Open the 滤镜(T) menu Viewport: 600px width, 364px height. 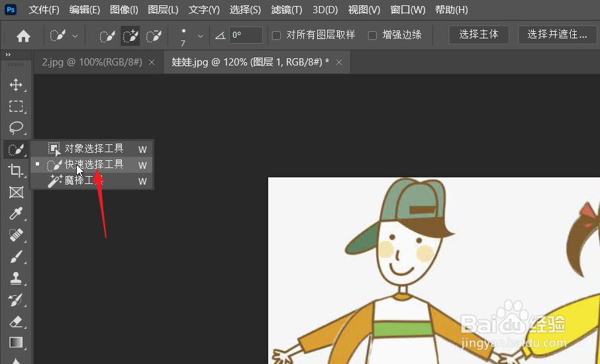click(x=287, y=9)
